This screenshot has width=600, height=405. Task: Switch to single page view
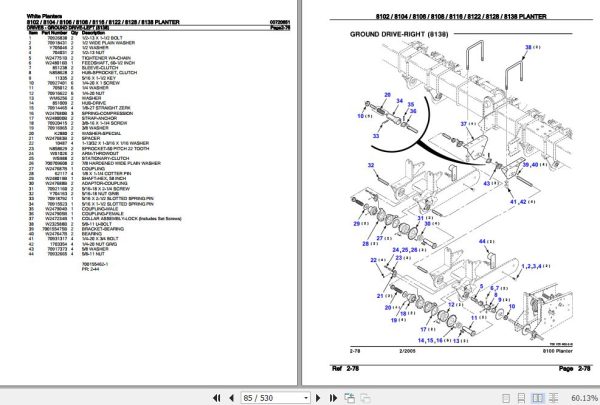tap(506, 398)
